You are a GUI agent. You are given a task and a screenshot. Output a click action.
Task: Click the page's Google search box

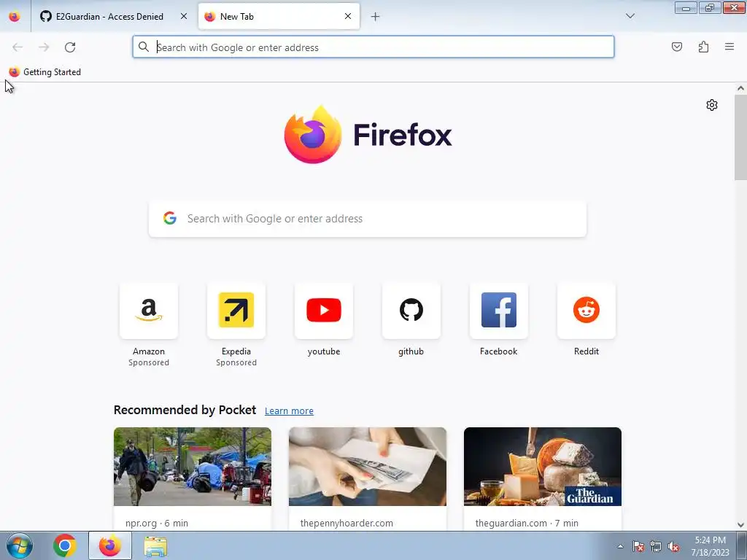tap(368, 219)
